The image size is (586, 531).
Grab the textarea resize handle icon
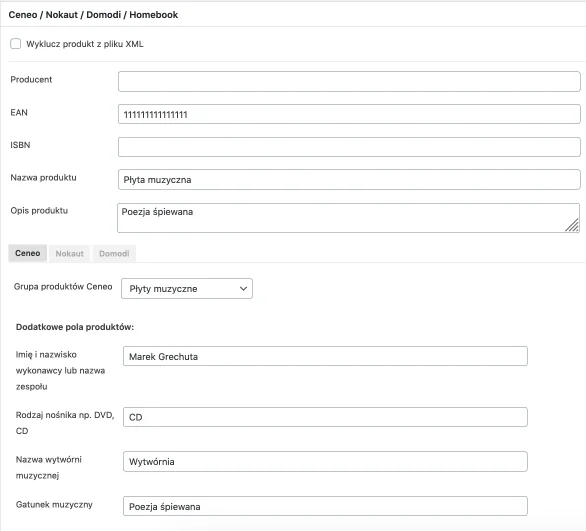(x=572, y=225)
